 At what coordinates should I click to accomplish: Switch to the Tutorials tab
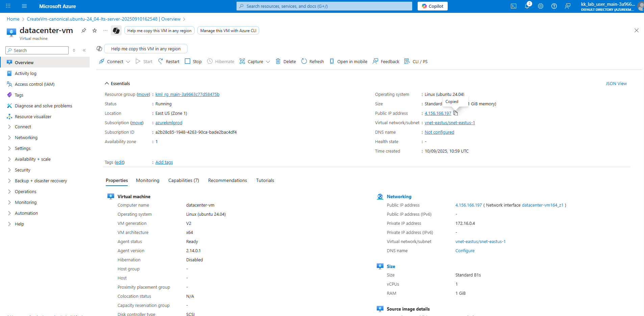point(265,181)
